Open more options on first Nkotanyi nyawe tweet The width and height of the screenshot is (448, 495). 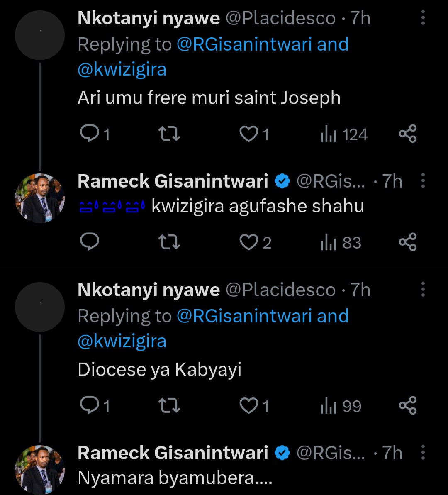coord(423,18)
